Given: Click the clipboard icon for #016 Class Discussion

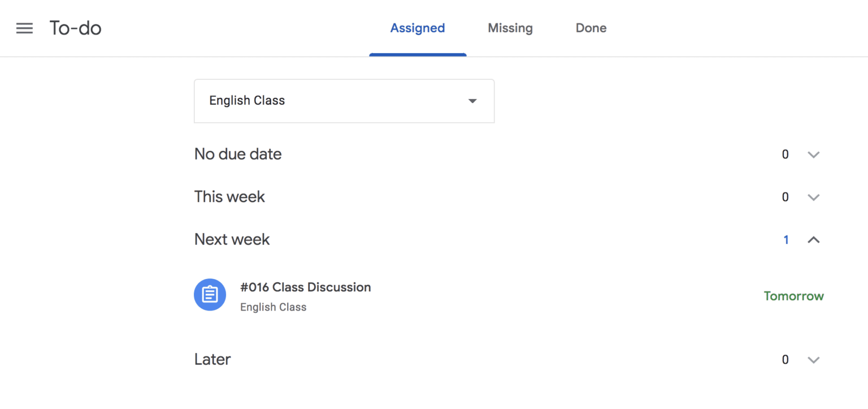Looking at the screenshot, I should pos(210,294).
